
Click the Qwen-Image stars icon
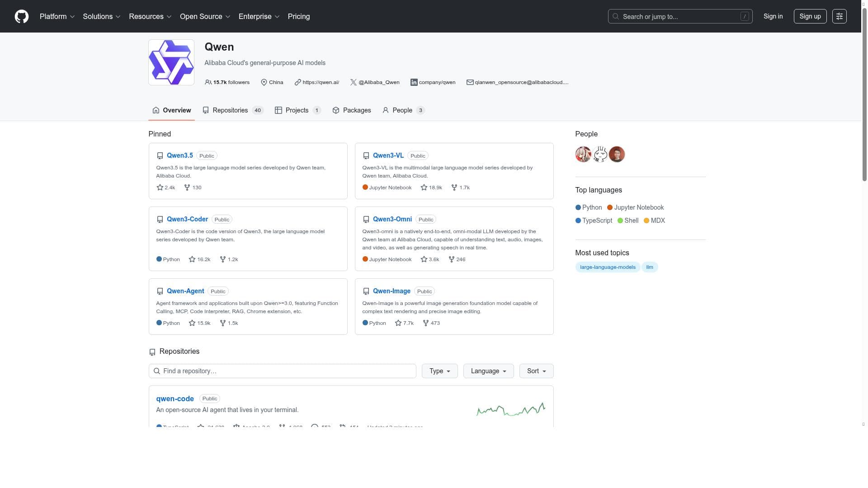pyautogui.click(x=398, y=323)
